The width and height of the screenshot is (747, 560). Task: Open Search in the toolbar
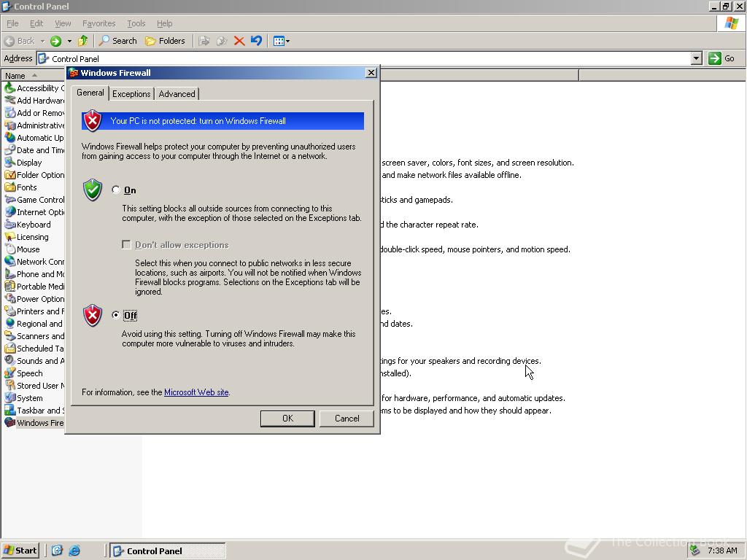(x=117, y=41)
